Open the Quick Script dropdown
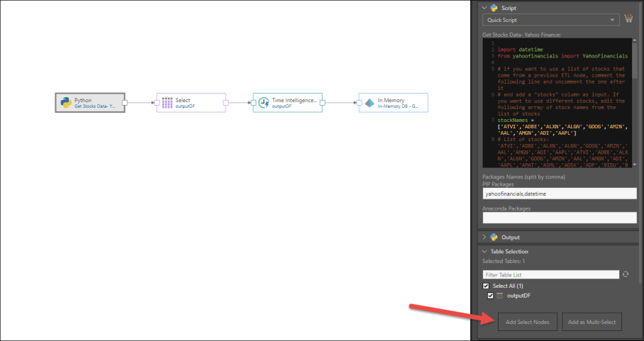Image resolution: width=644 pixels, height=341 pixels. 550,20
